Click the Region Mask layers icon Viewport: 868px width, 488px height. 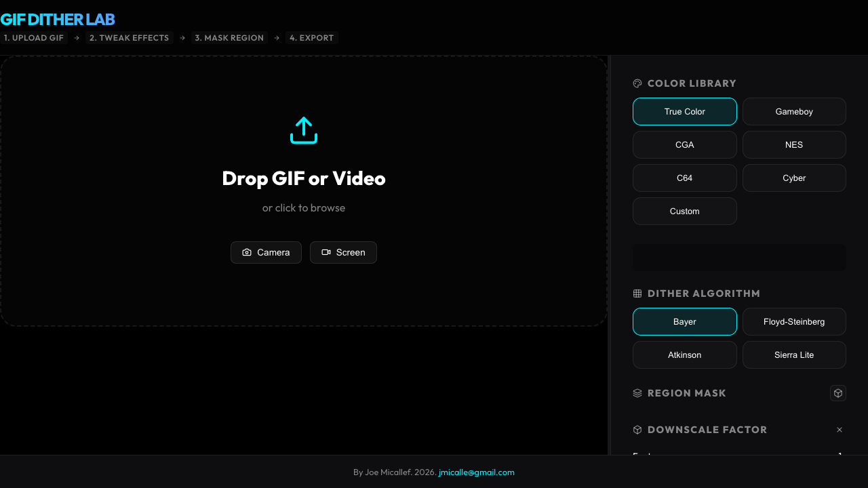[x=637, y=393]
